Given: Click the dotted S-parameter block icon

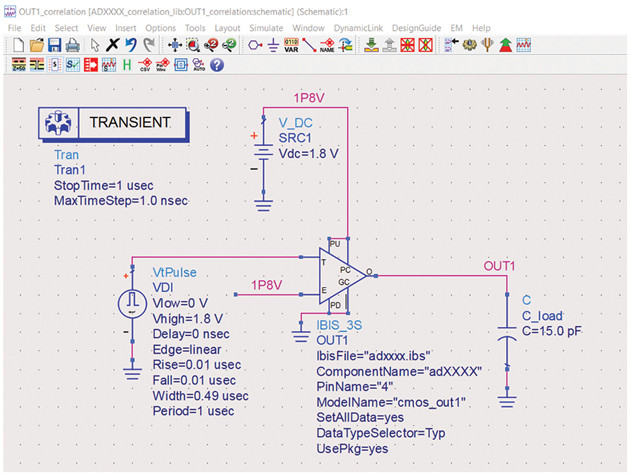Looking at the screenshot, I should [x=55, y=64].
